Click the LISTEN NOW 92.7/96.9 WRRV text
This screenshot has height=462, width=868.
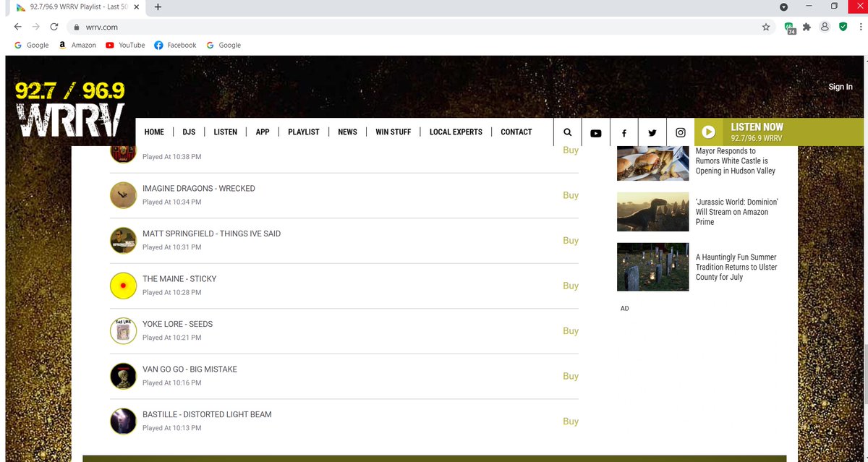click(x=757, y=132)
